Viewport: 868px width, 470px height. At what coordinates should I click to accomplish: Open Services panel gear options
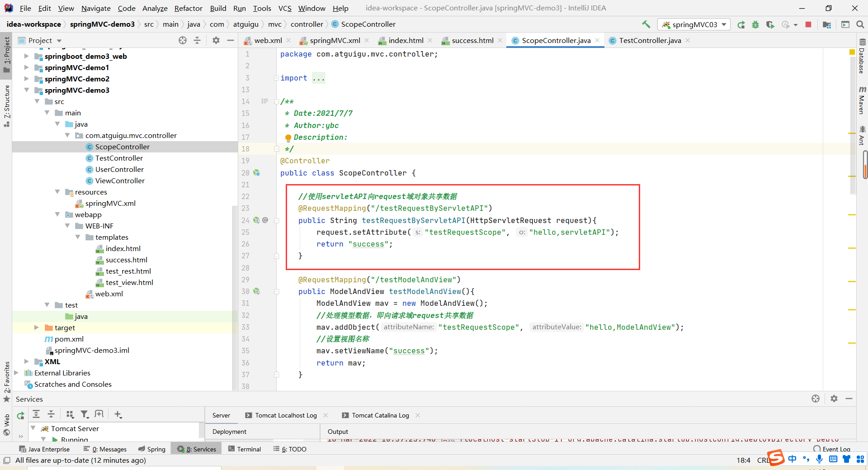(x=834, y=399)
